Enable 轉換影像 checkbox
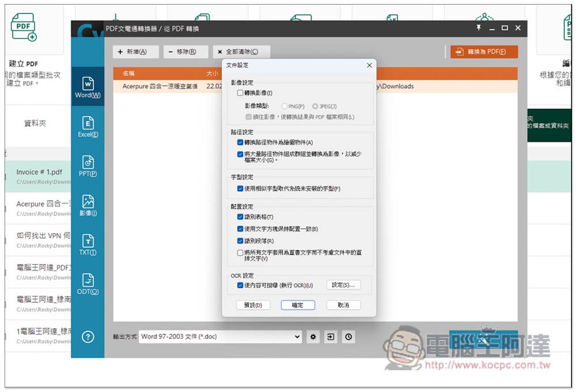 pyautogui.click(x=240, y=93)
